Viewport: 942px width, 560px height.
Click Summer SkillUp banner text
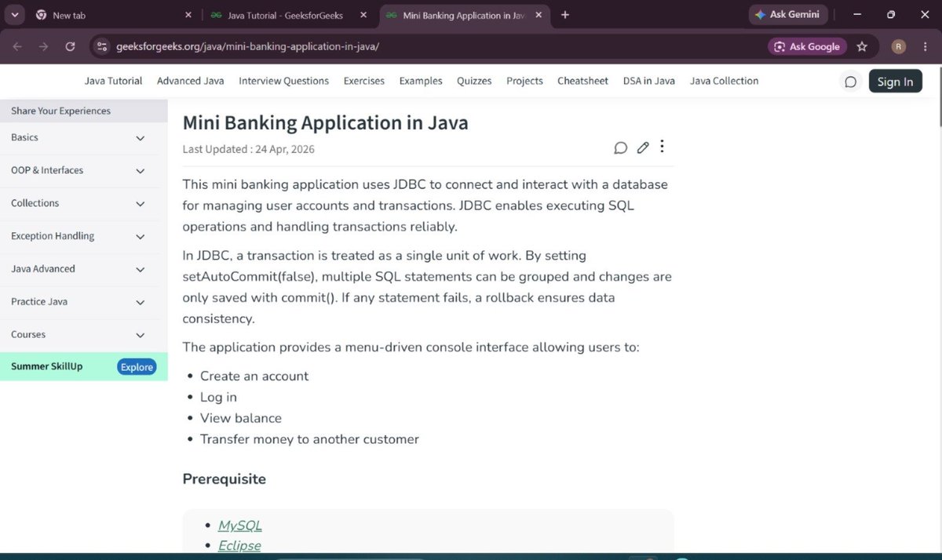46,366
